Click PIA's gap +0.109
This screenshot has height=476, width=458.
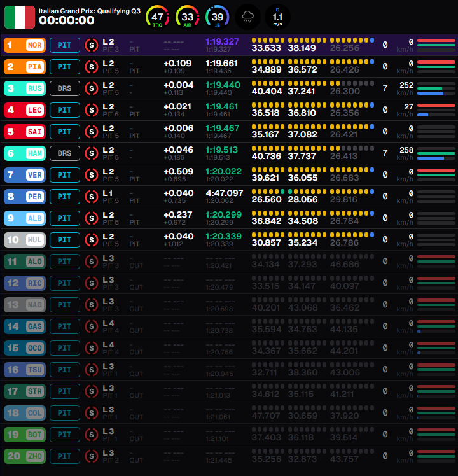click(177, 63)
